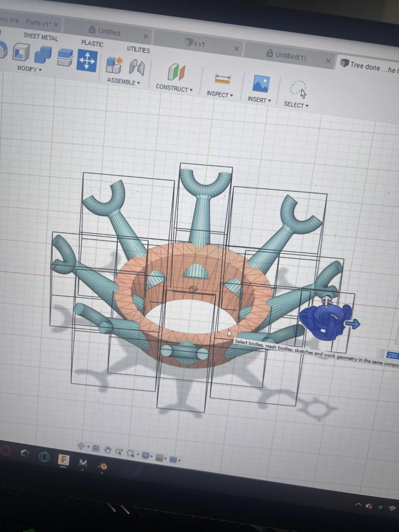399x532 pixels.
Task: Click the Joint tool icon
Action: coord(137,68)
